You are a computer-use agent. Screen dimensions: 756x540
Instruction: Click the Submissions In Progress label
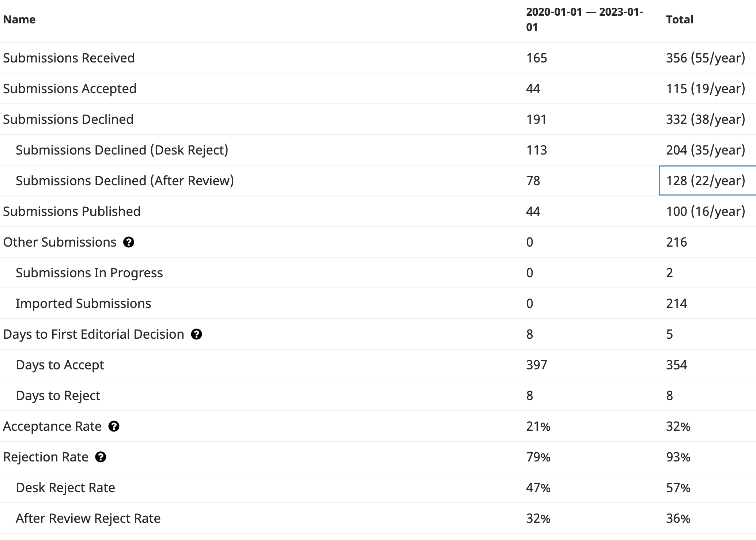pyautogui.click(x=89, y=273)
